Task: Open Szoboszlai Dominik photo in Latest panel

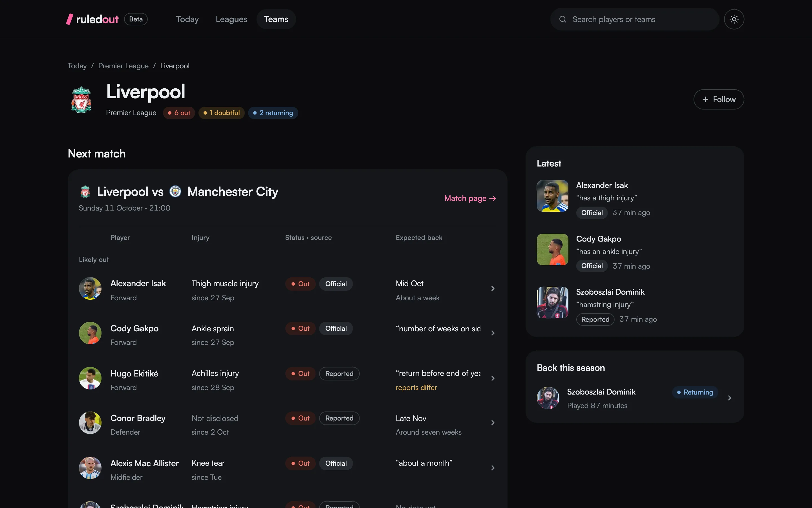Action: click(x=552, y=302)
